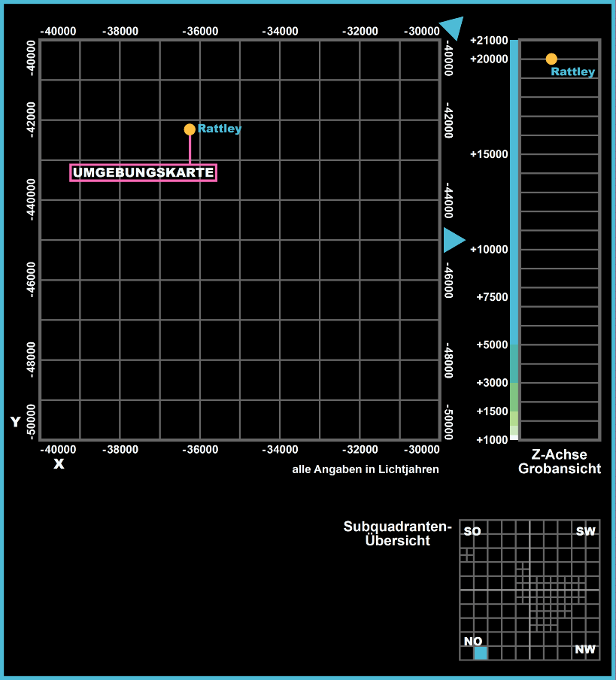Open the UMGEBUNGSKARTE button
Image resolution: width=616 pixels, height=680 pixels.
coord(144,173)
